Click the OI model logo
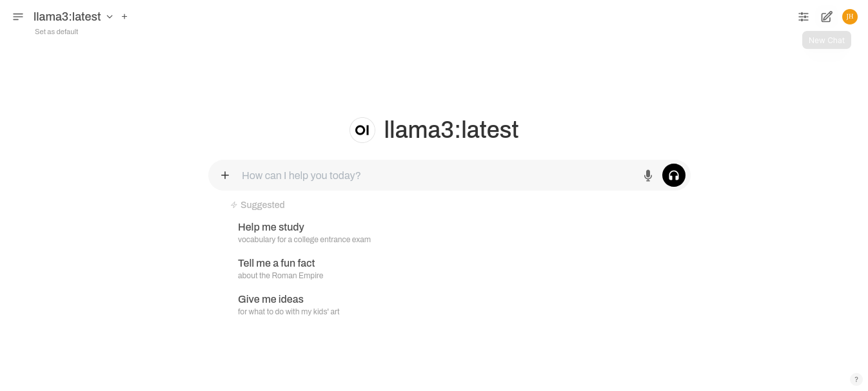This screenshot has width=868, height=391. click(362, 130)
